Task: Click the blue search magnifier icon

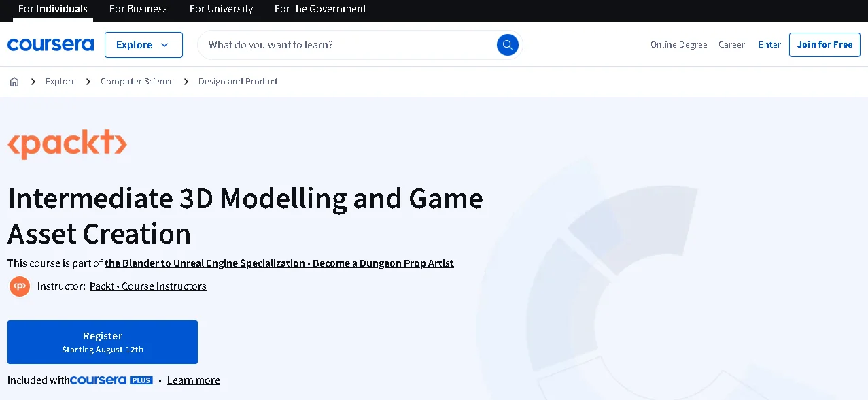Action: pos(507,44)
